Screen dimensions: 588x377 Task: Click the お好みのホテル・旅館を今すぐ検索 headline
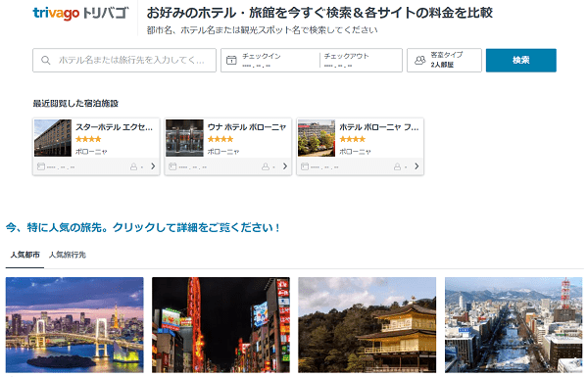click(319, 13)
